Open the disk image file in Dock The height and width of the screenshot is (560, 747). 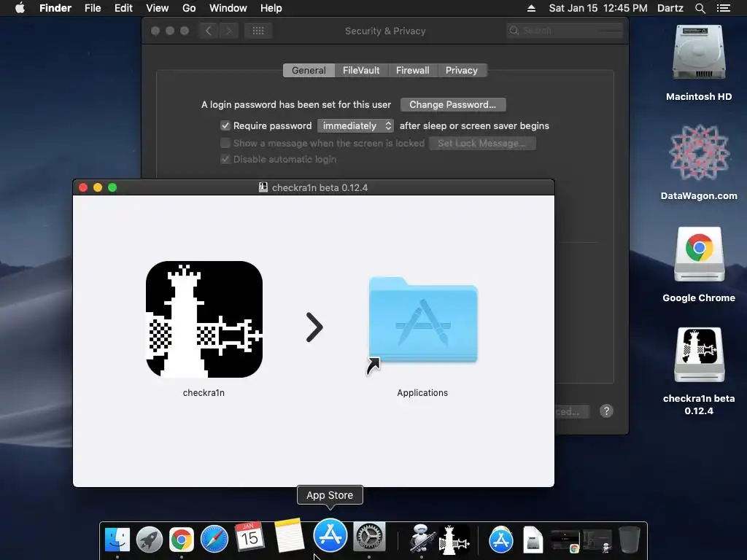pyautogui.click(x=533, y=540)
